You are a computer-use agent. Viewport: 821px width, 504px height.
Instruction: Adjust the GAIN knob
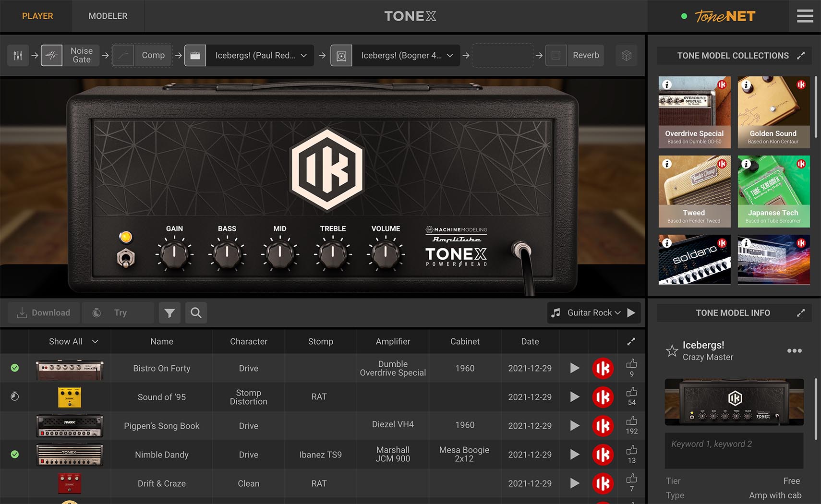[x=174, y=253]
